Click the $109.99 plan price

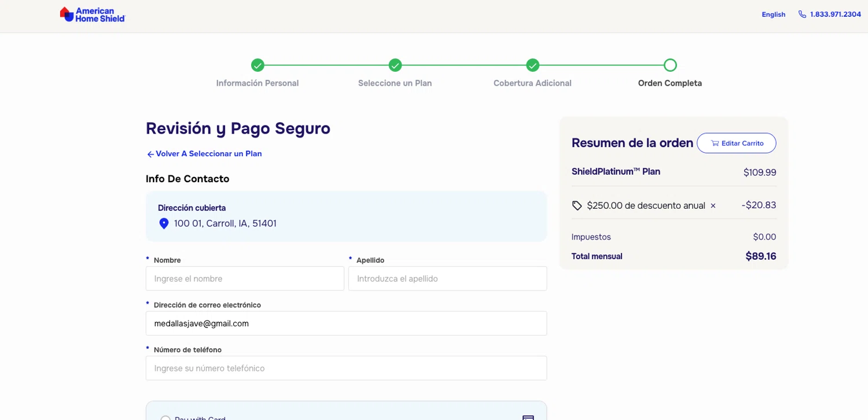coord(760,172)
